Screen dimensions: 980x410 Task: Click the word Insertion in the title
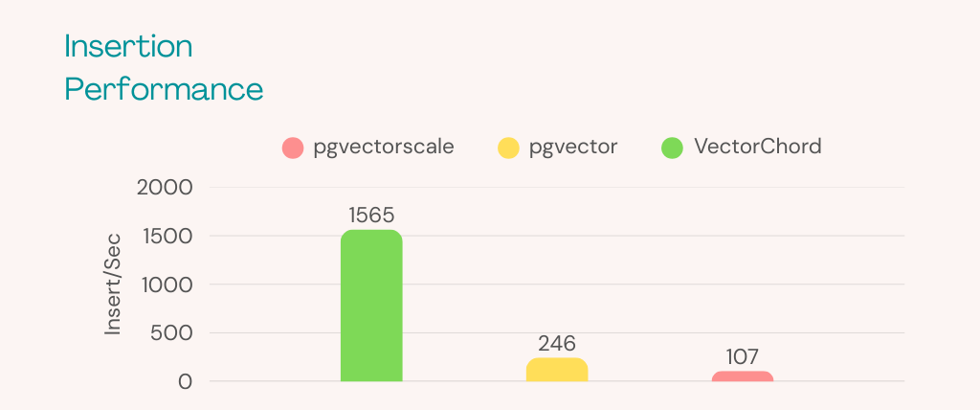pyautogui.click(x=128, y=46)
